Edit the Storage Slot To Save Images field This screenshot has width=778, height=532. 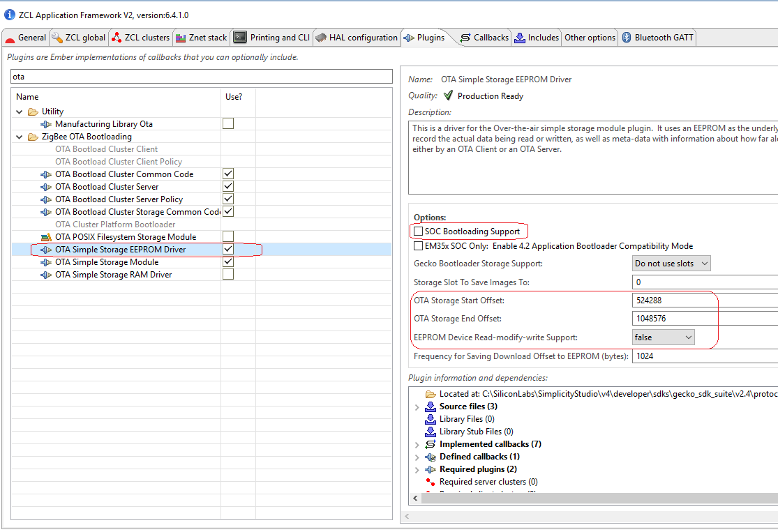tap(705, 282)
